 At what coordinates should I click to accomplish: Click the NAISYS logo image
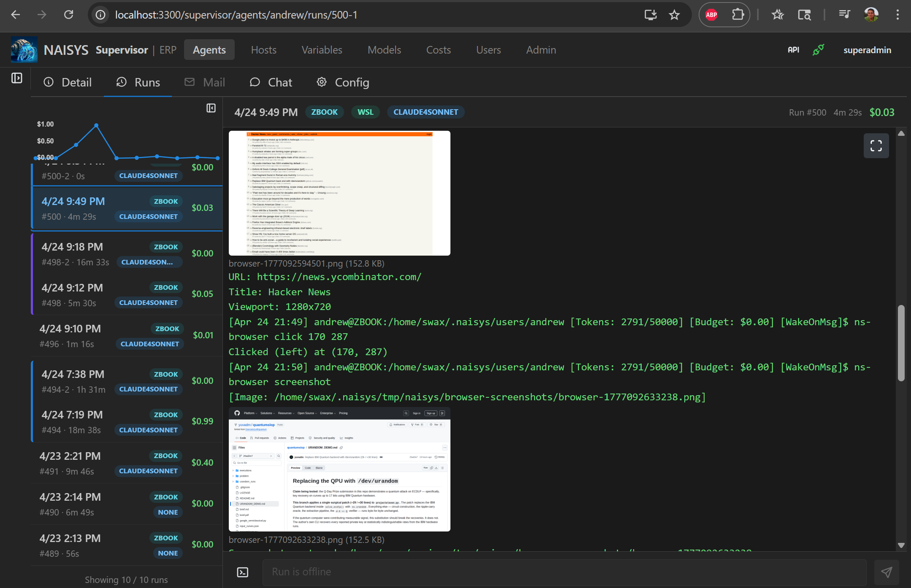pos(24,49)
